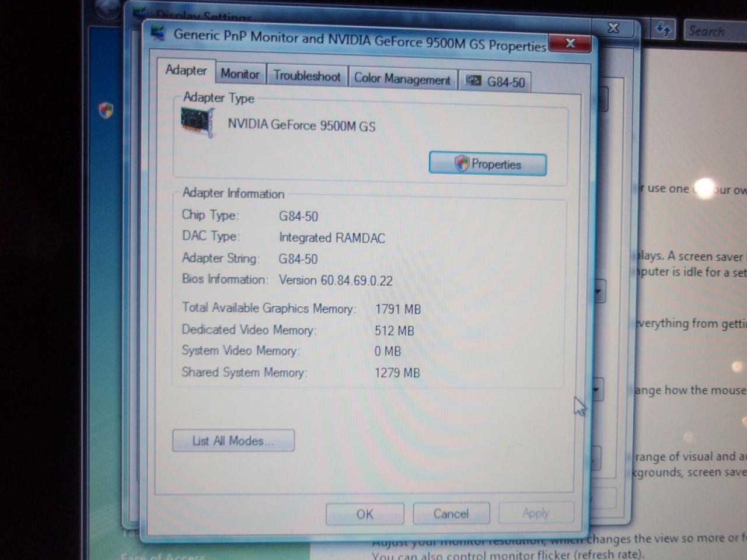Screen dimensions: 747x560
Task: Click List All Modes button
Action: point(233,440)
